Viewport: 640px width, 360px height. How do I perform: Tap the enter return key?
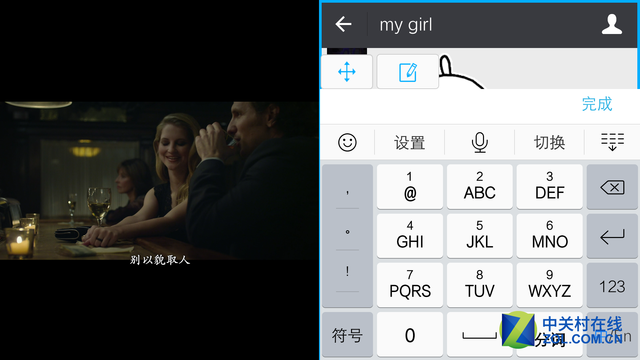pos(612,236)
